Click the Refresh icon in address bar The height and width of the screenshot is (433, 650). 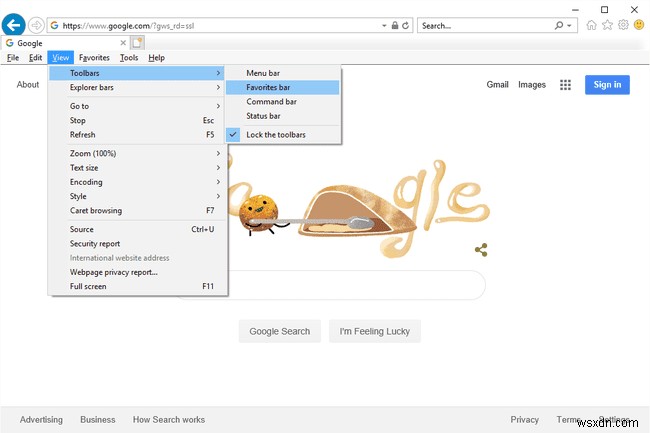405,26
